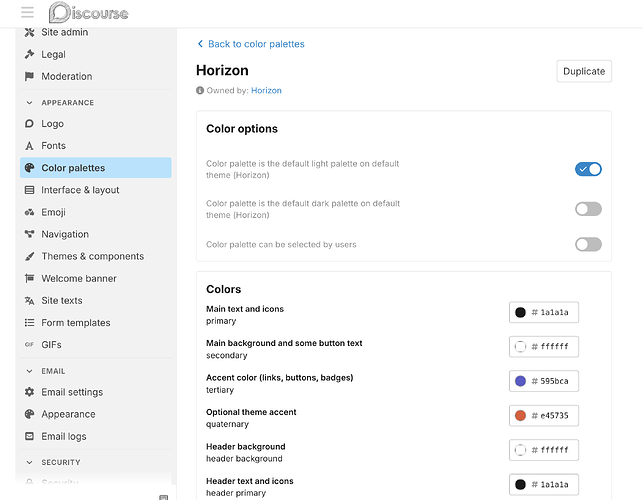Click the info icon beside Owned by
This screenshot has width=642, height=500.
200,90
